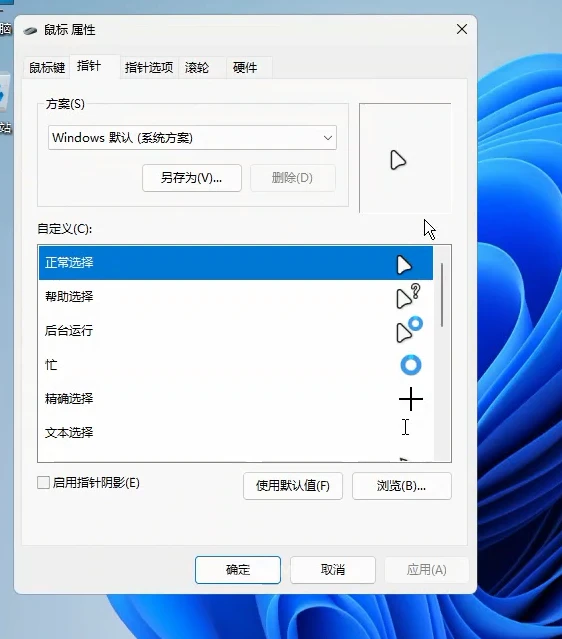Select the 精确选择 crosshair cursor icon

pos(411,399)
